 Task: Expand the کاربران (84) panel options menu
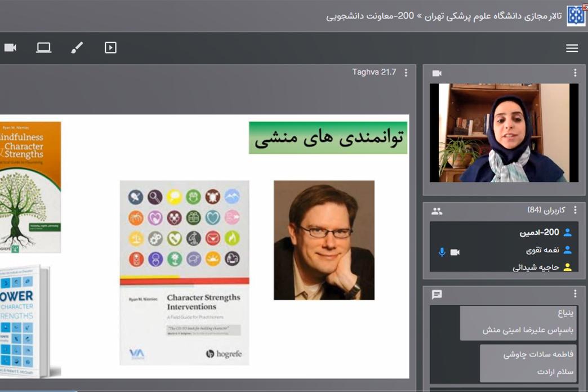(x=575, y=210)
